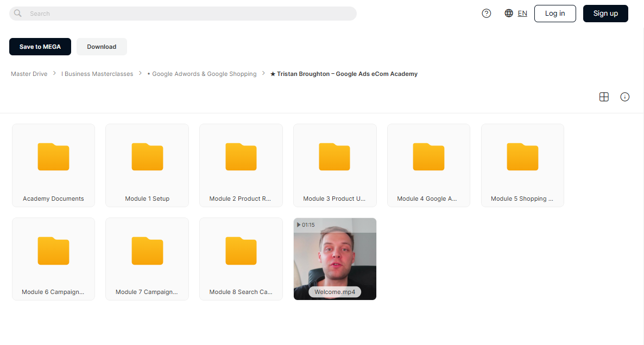Go to Master Drive breadcrumb

29,74
